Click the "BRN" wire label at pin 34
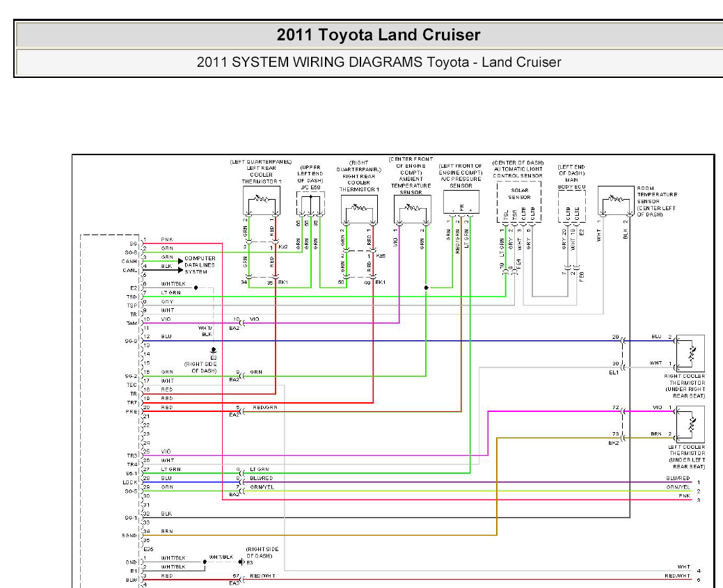Screen dimensions: 723x588 click(167, 531)
